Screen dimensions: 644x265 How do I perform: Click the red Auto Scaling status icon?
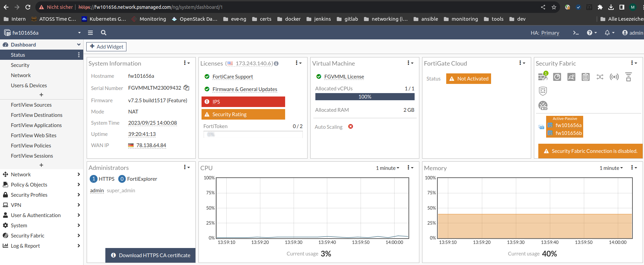click(x=351, y=126)
